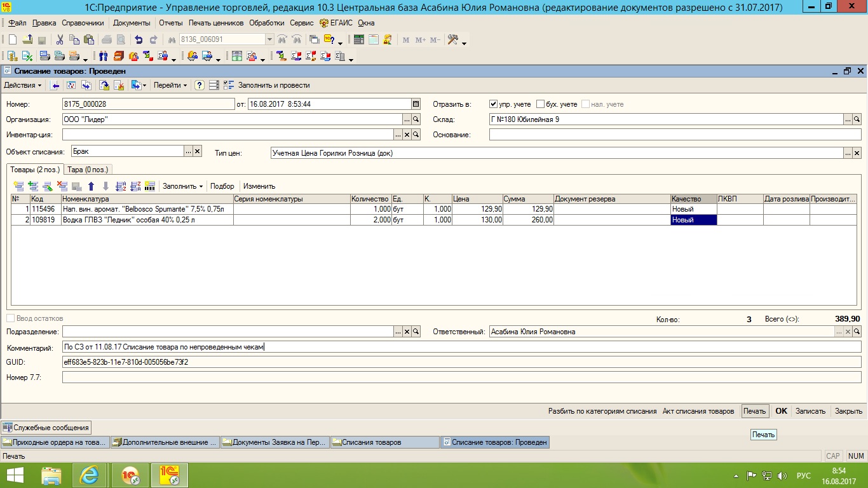
Task: Click the Delete row icon with red cross
Action: [62, 186]
